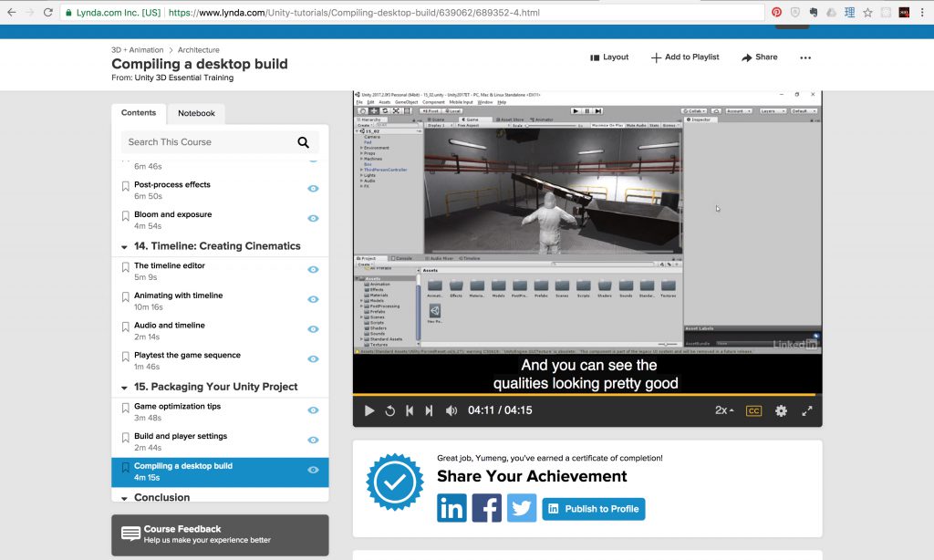This screenshot has width=934, height=560.
Task: Open Game optimization tips lesson
Action: pyautogui.click(x=178, y=406)
